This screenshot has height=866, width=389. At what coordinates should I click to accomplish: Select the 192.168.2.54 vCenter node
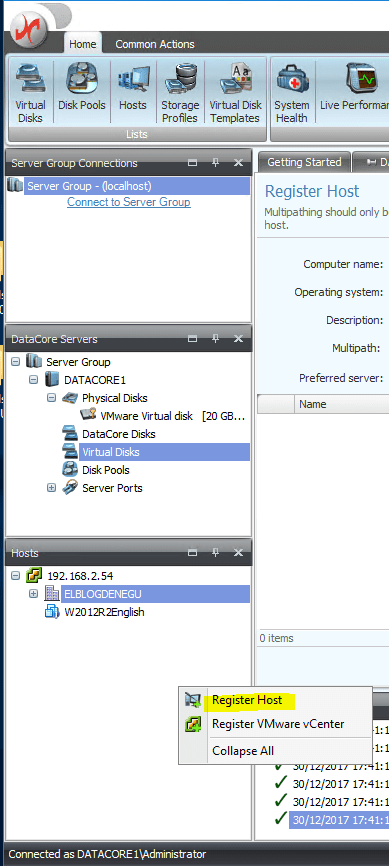click(x=80, y=575)
